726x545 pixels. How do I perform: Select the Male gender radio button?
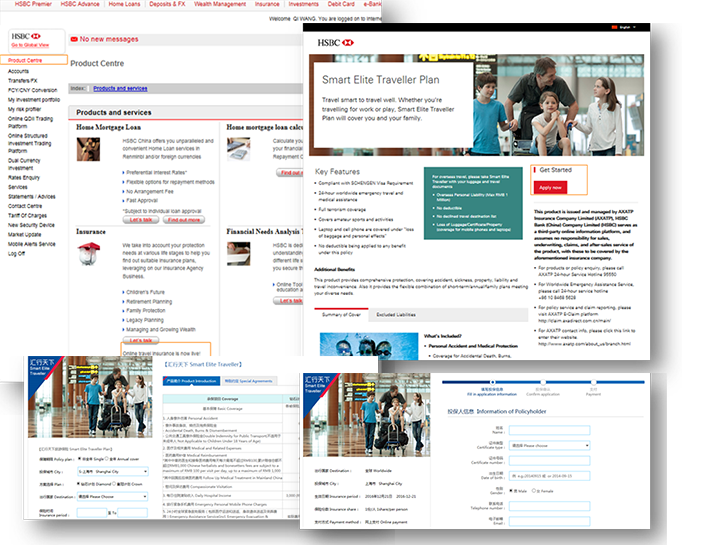click(511, 490)
